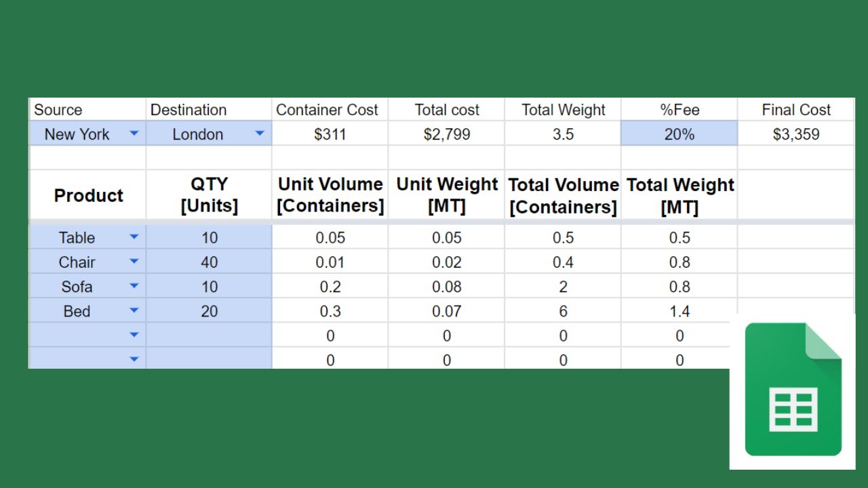Open the Sofa product dropdown arrow
The height and width of the screenshot is (488, 868).
click(134, 286)
